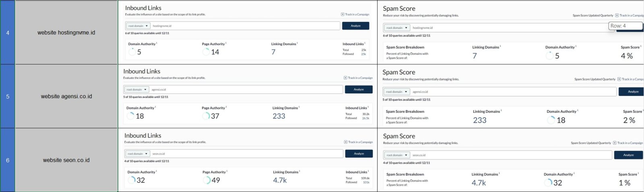644x192 pixels.
Task: Select spreadsheet row header 6
Action: pos(8,160)
